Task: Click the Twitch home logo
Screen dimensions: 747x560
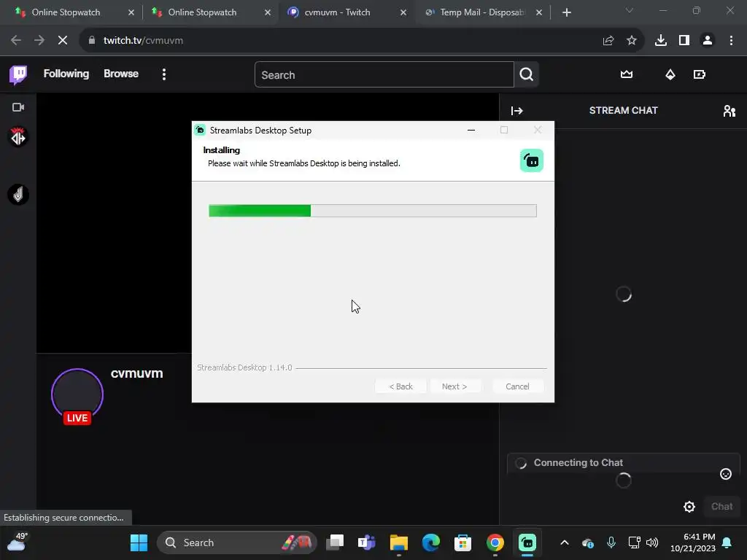Action: [x=18, y=75]
